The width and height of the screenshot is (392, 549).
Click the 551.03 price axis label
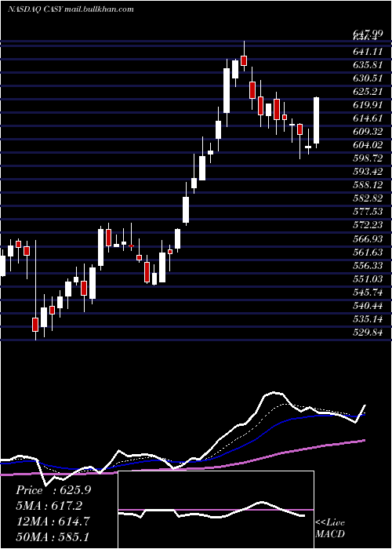click(x=369, y=278)
